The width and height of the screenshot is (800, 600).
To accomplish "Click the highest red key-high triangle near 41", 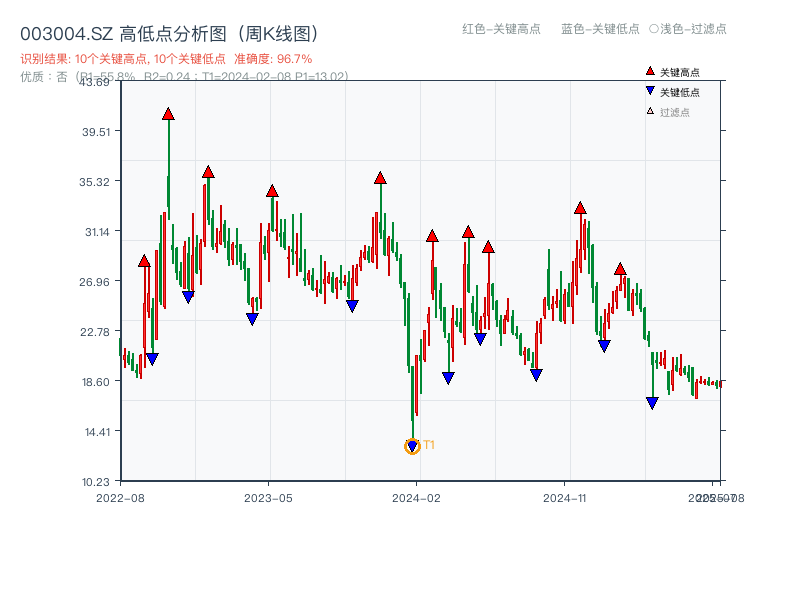I will click(168, 113).
